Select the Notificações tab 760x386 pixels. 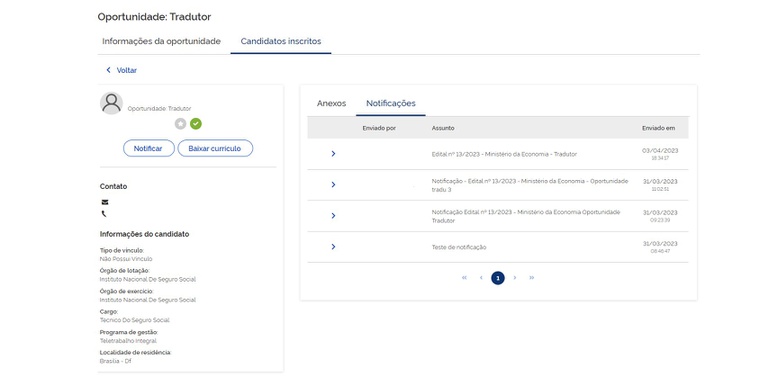click(x=391, y=103)
